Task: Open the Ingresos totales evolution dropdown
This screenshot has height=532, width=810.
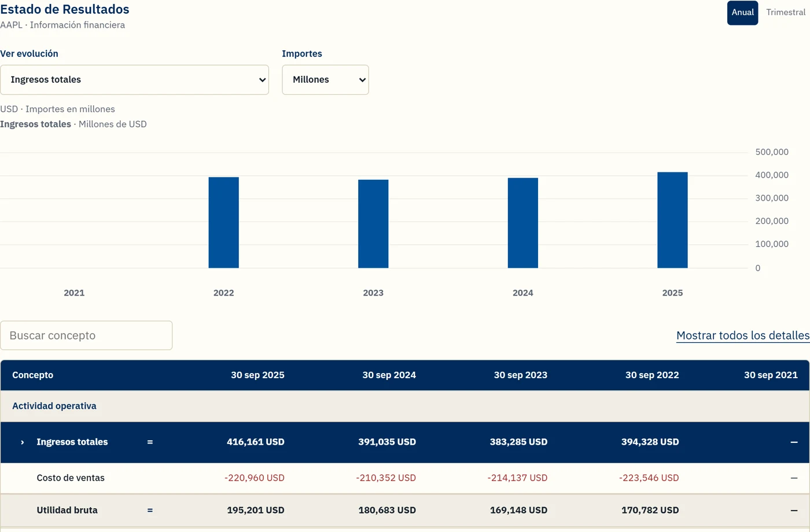Action: click(134, 80)
